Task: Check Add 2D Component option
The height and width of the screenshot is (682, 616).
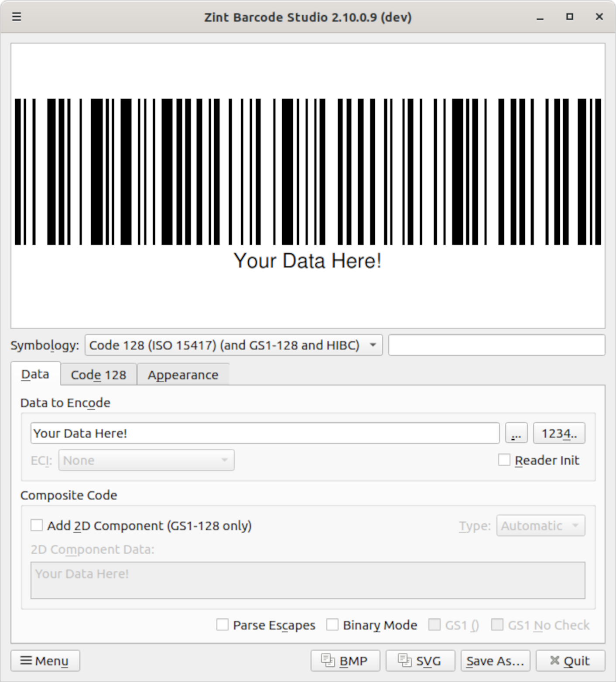Action: pyautogui.click(x=37, y=525)
